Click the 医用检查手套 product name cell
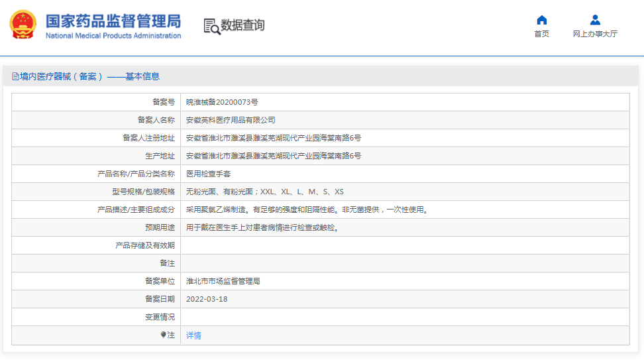 coord(208,174)
